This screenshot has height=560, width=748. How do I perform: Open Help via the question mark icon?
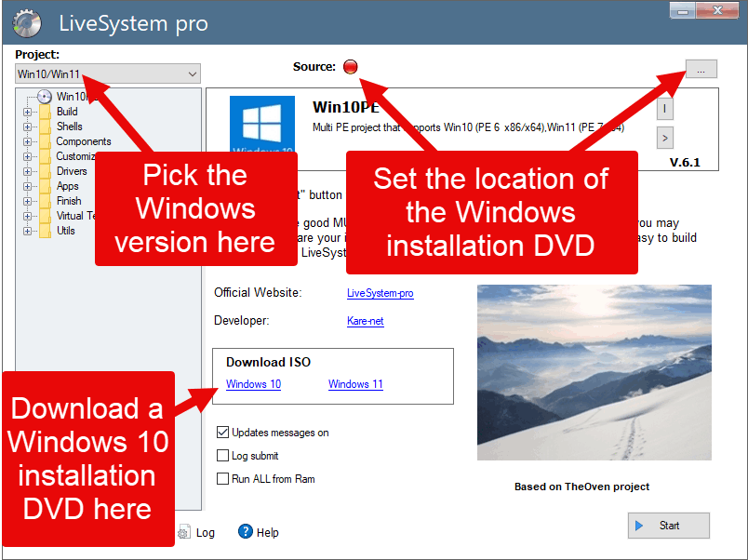point(245,531)
